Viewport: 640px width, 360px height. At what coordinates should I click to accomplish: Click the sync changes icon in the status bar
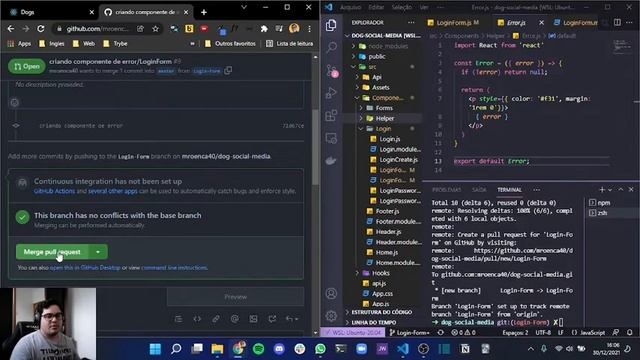click(440, 332)
